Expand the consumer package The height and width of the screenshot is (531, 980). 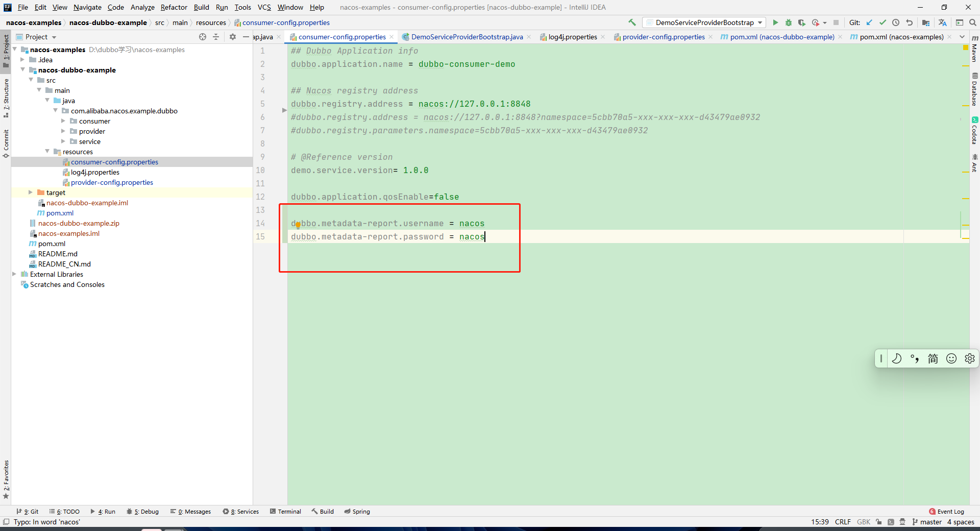(x=64, y=121)
